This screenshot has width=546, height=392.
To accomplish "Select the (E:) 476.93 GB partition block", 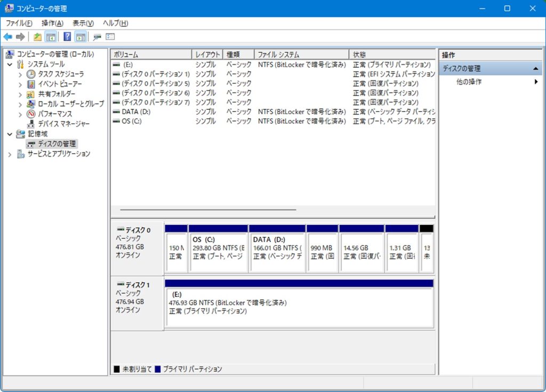I will (299, 304).
